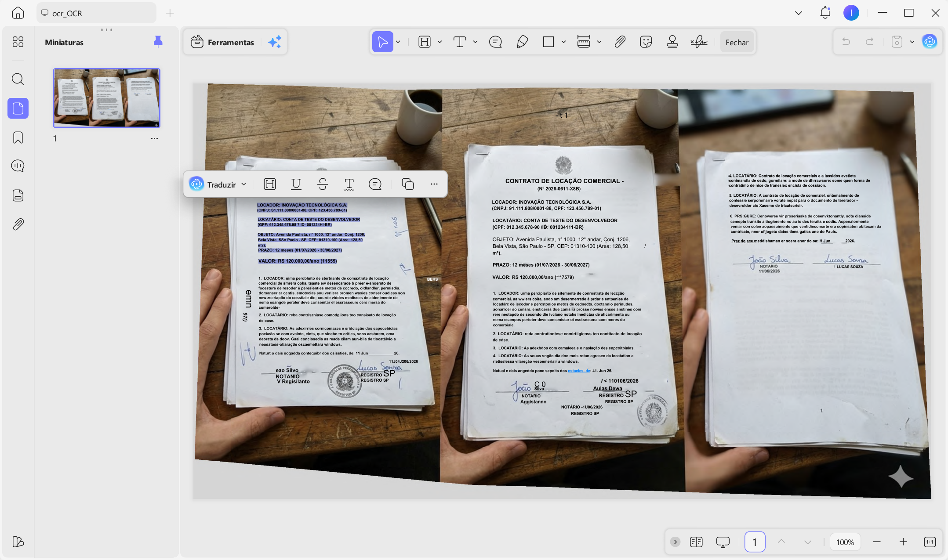Open thumbnail page 1 options menu
948x560 pixels.
pos(154,138)
